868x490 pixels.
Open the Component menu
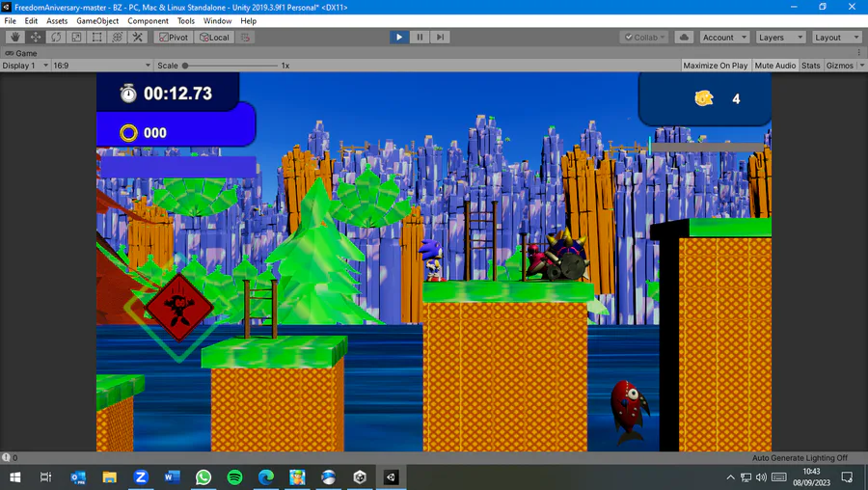[148, 21]
